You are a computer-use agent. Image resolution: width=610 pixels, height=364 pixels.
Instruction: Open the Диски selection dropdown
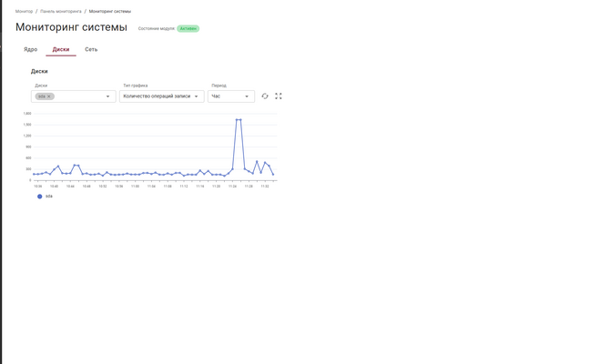click(107, 96)
